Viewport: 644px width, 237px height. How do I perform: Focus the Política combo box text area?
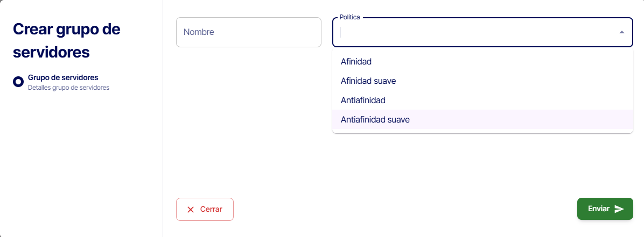pos(474,32)
